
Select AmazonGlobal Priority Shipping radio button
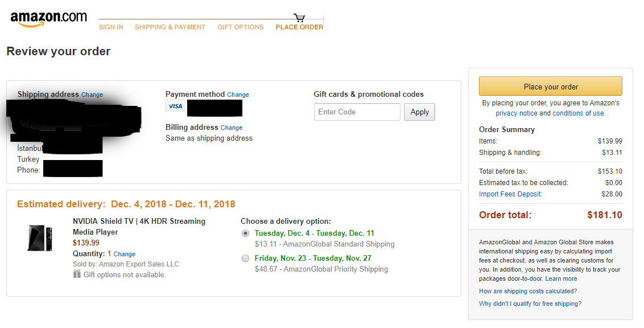click(x=245, y=259)
